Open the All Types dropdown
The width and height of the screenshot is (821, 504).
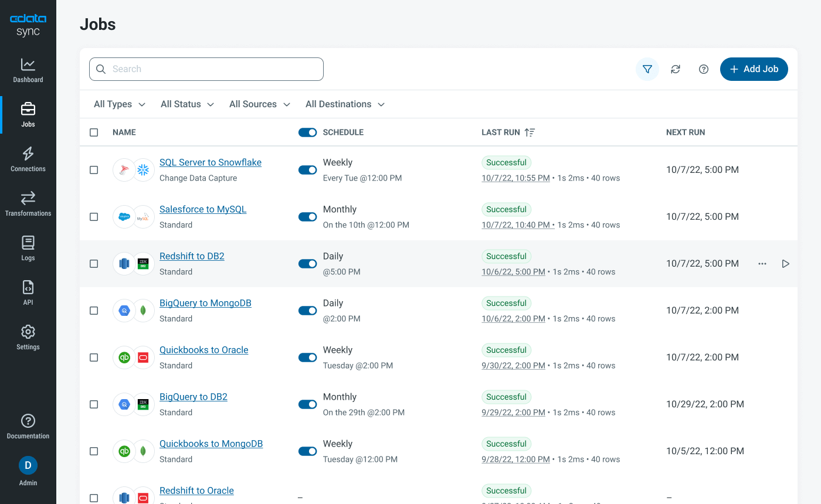pyautogui.click(x=119, y=104)
